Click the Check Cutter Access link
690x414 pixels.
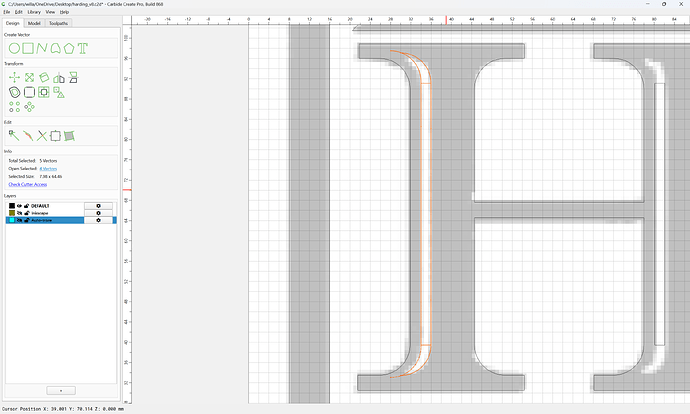point(28,184)
